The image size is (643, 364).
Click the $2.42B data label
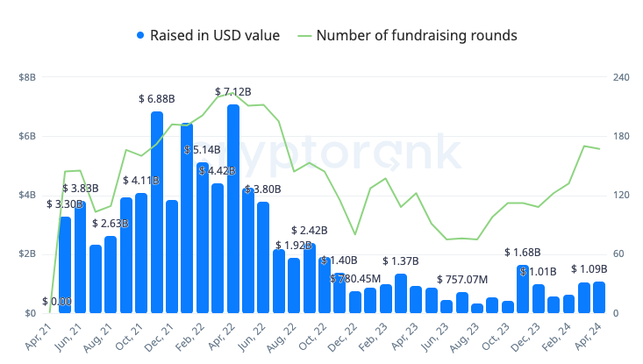[x=309, y=231]
